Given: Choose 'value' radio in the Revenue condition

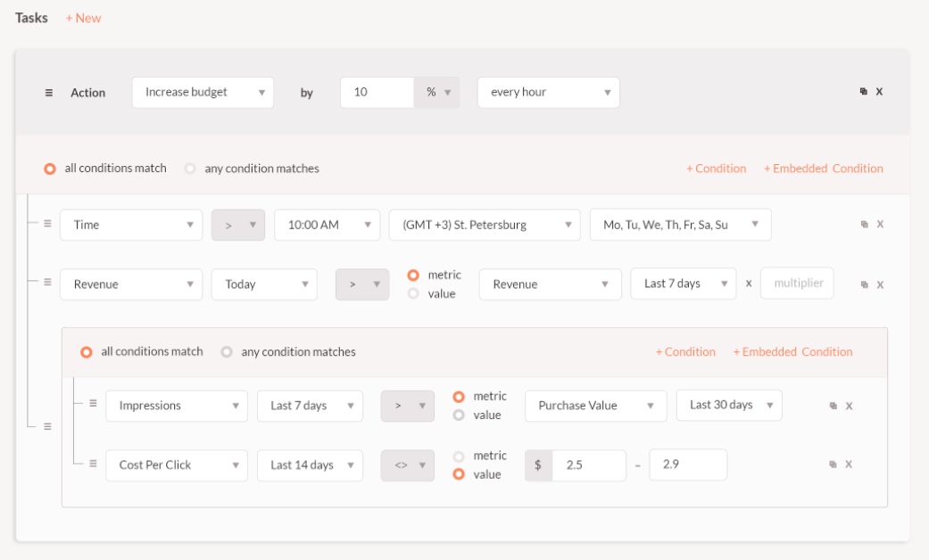Looking at the screenshot, I should [413, 294].
